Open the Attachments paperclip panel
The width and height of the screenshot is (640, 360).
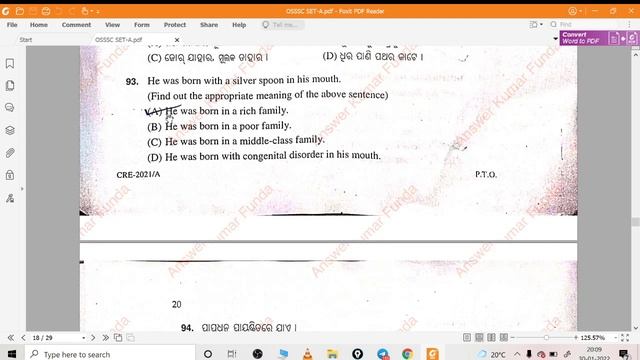[x=10, y=153]
